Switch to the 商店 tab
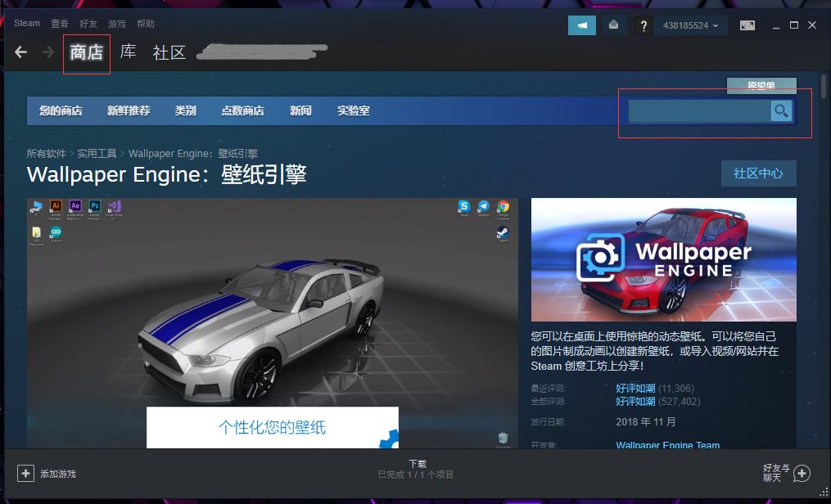Image resolution: width=831 pixels, height=504 pixels. (x=87, y=52)
